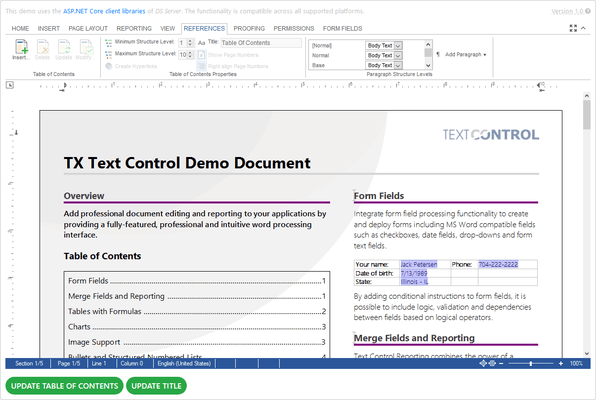Click the Phone form field value
Screen dimensions: 596x400
[498, 264]
